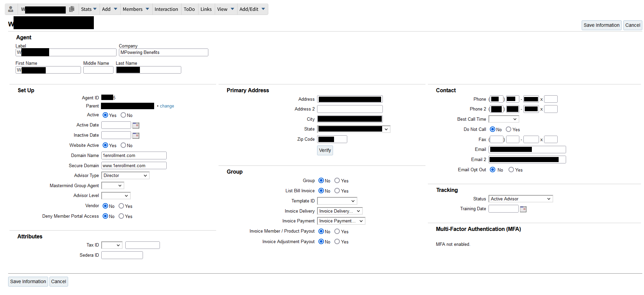Open the Best Call Time dropdown
This screenshot has width=644, height=295.
[x=503, y=119]
